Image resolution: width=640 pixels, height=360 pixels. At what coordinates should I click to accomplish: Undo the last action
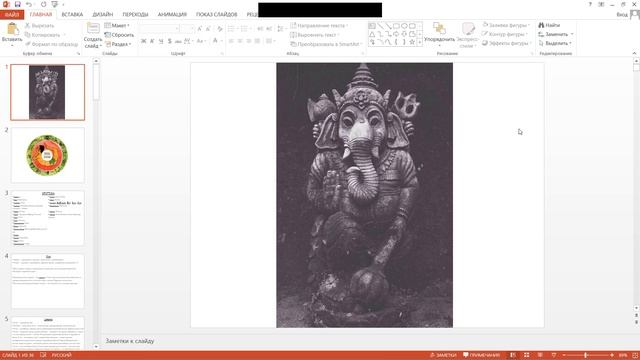pyautogui.click(x=29, y=4)
